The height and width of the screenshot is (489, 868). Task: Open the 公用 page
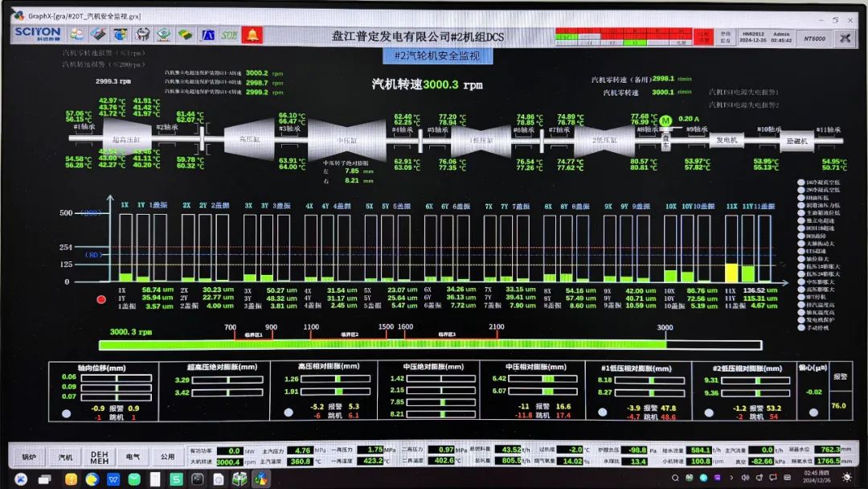[167, 456]
